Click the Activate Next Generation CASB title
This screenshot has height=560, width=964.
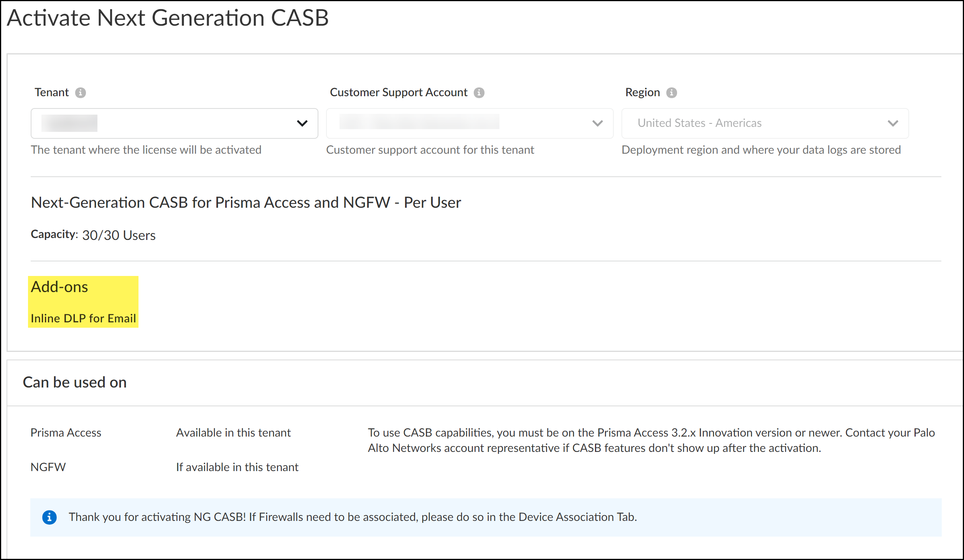pyautogui.click(x=168, y=18)
